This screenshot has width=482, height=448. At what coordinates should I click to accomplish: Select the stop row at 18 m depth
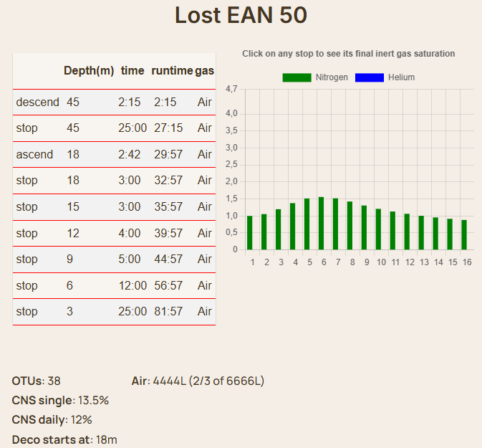pyautogui.click(x=114, y=181)
